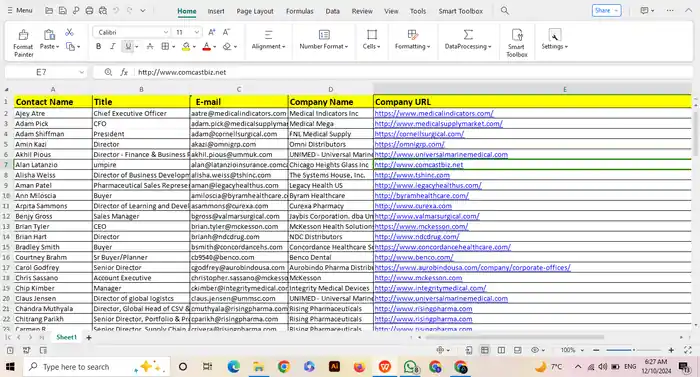Toggle Italic formatting
The width and height of the screenshot is (700, 377).
(113, 46)
